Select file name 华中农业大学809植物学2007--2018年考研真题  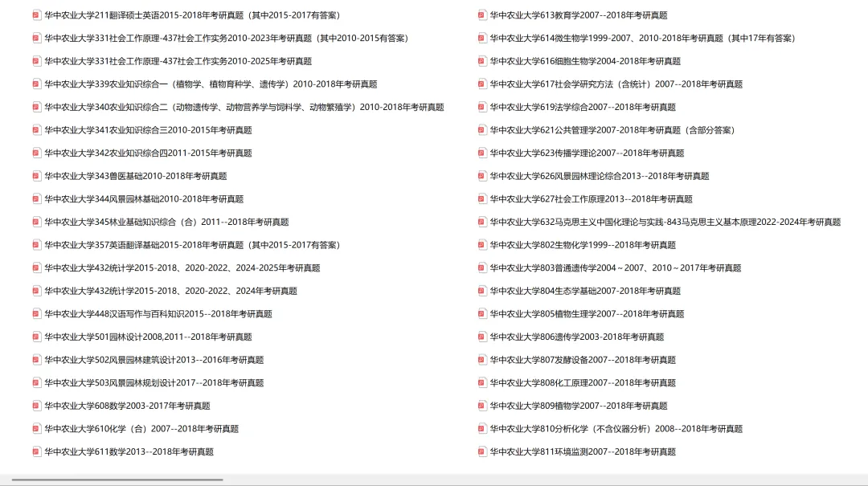pyautogui.click(x=579, y=406)
